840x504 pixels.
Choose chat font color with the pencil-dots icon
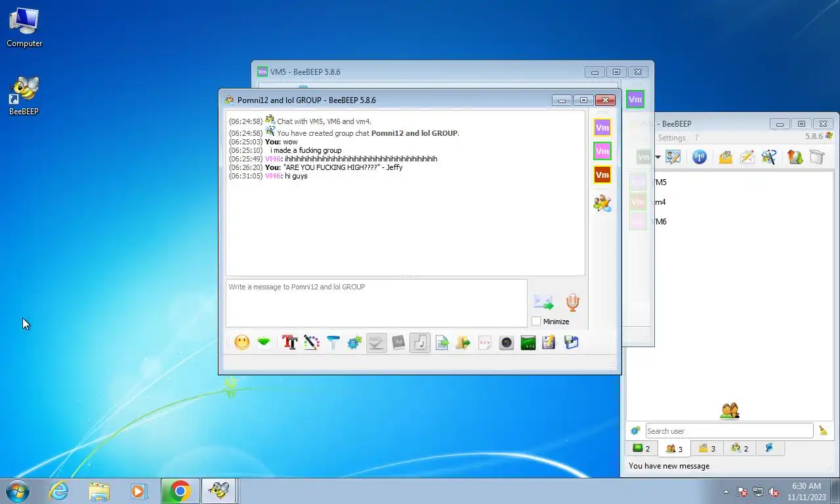[x=311, y=343]
